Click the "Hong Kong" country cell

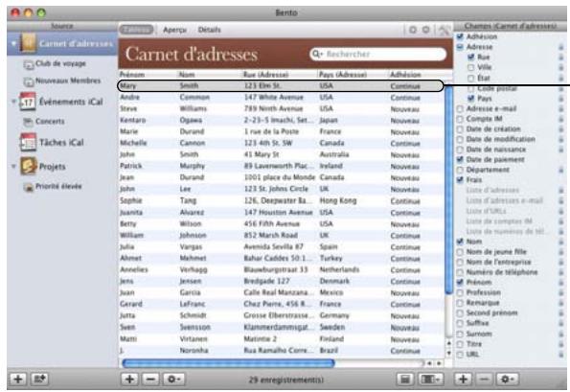338,200
